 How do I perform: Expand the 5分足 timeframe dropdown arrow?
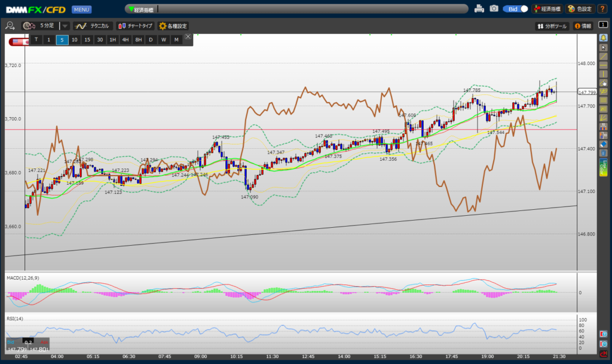tap(65, 26)
